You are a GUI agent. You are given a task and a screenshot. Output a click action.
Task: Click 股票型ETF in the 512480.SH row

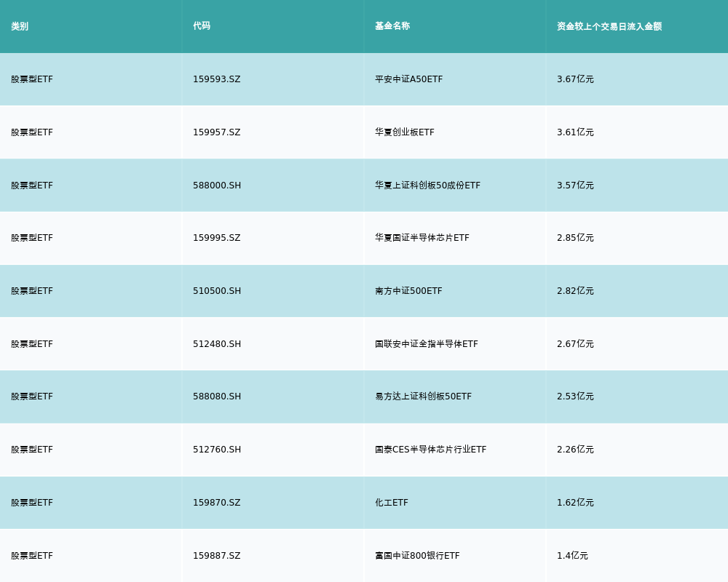(32, 344)
